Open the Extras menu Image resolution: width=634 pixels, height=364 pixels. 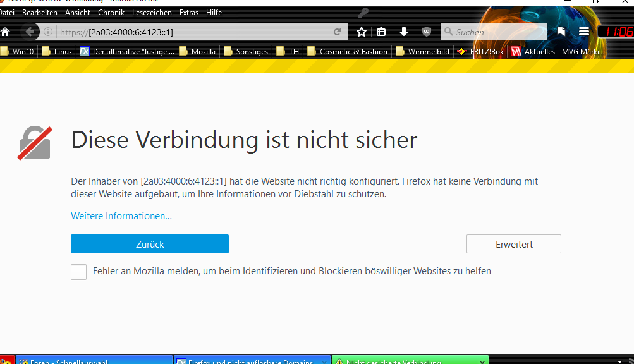coord(189,13)
